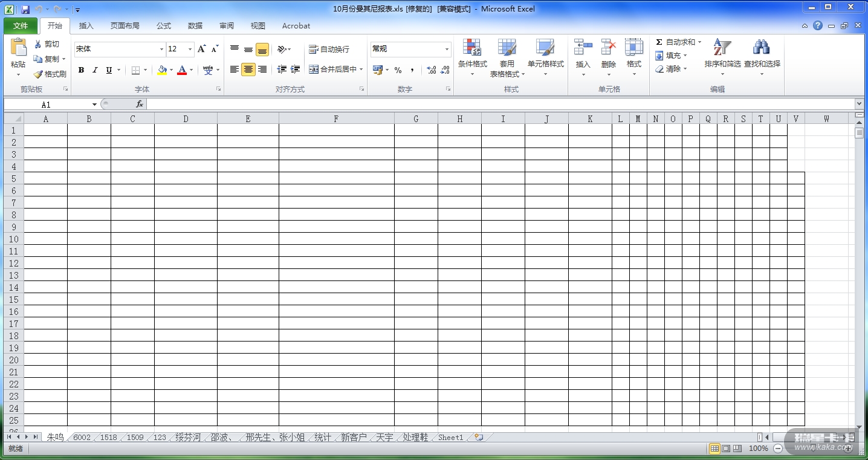Open Find and Select binoculars icon
This screenshot has height=460, width=868.
coord(761,48)
